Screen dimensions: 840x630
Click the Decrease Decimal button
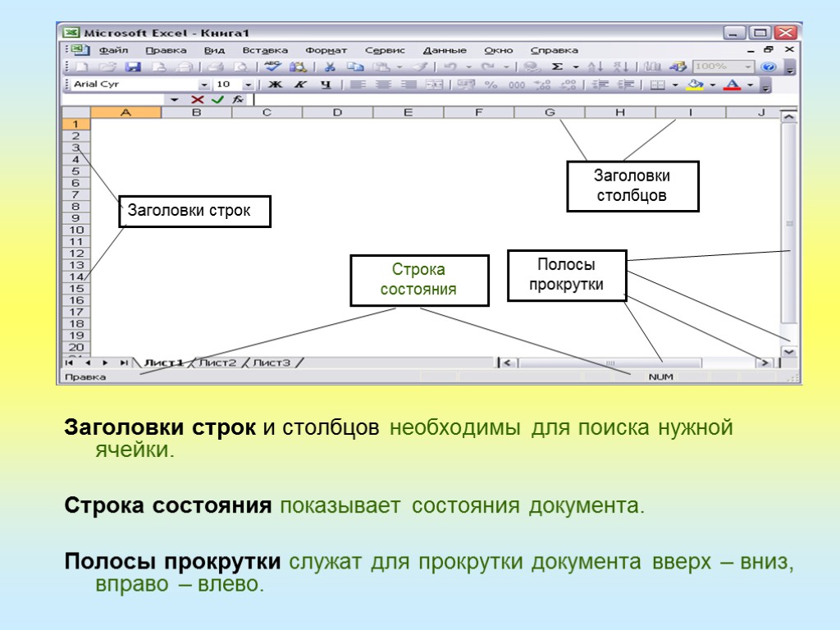(x=568, y=84)
